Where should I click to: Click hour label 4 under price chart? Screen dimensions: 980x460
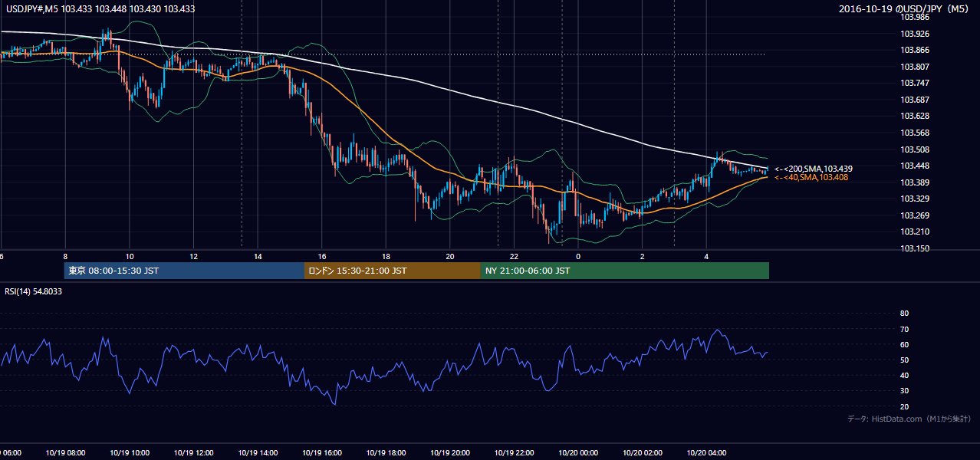click(x=706, y=257)
